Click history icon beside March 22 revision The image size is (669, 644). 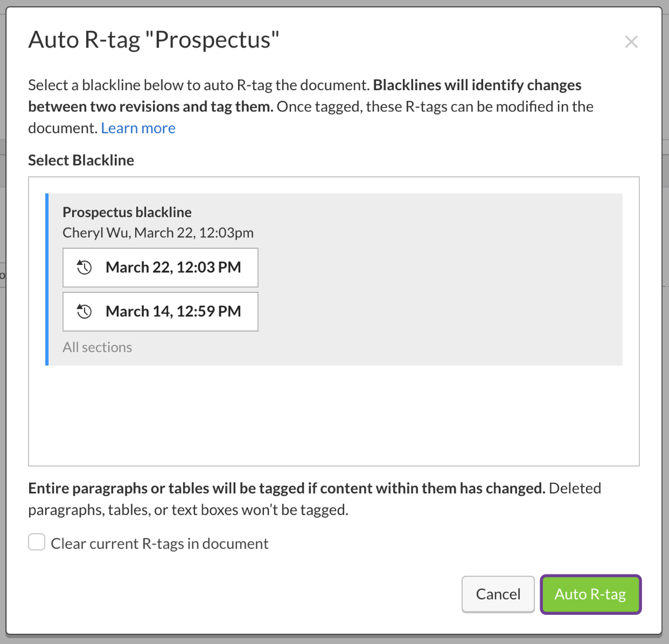(x=85, y=268)
